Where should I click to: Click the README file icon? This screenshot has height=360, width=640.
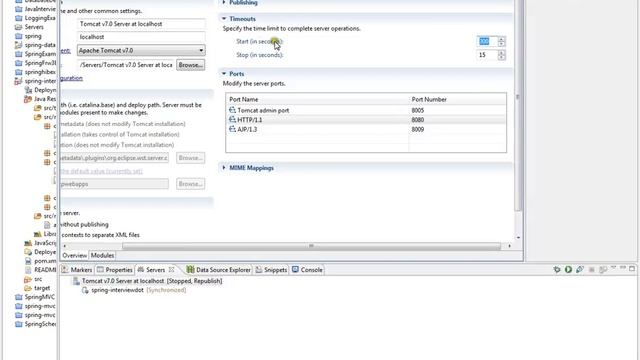pos(28,270)
